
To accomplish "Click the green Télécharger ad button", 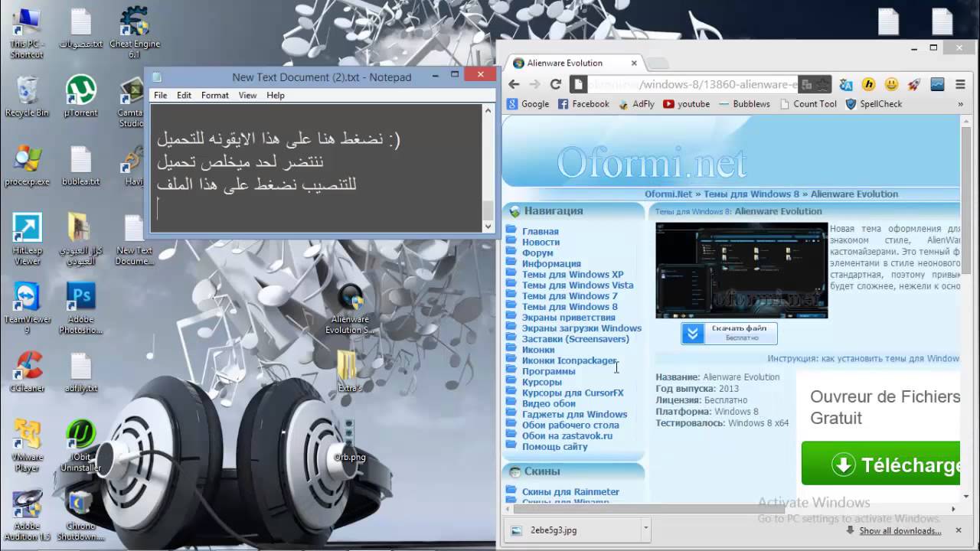I will [880, 464].
